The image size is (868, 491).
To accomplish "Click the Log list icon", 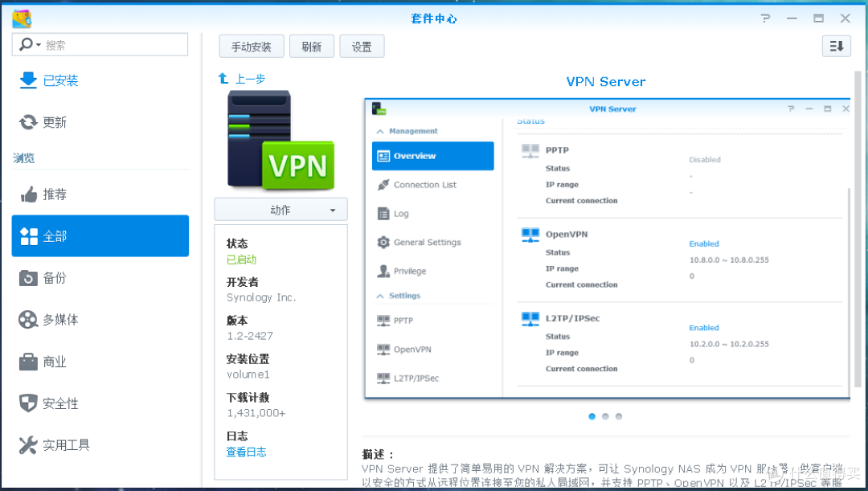I will 383,214.
